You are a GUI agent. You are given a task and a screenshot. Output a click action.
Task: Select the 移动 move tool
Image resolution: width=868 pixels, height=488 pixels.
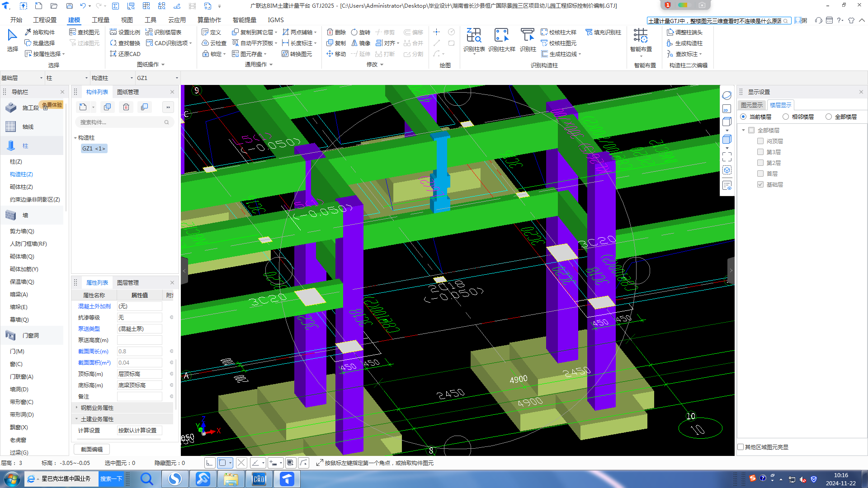pyautogui.click(x=336, y=54)
